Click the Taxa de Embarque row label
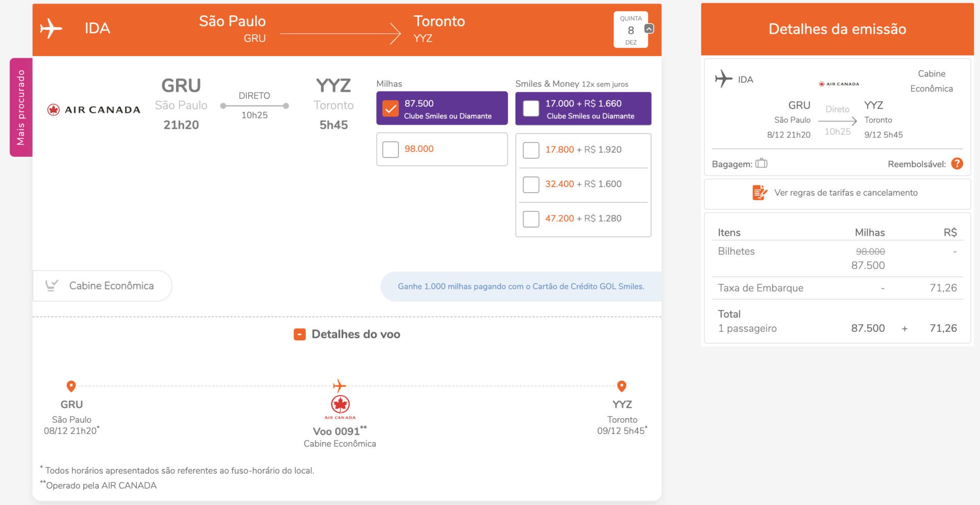The image size is (980, 505). pos(761,288)
